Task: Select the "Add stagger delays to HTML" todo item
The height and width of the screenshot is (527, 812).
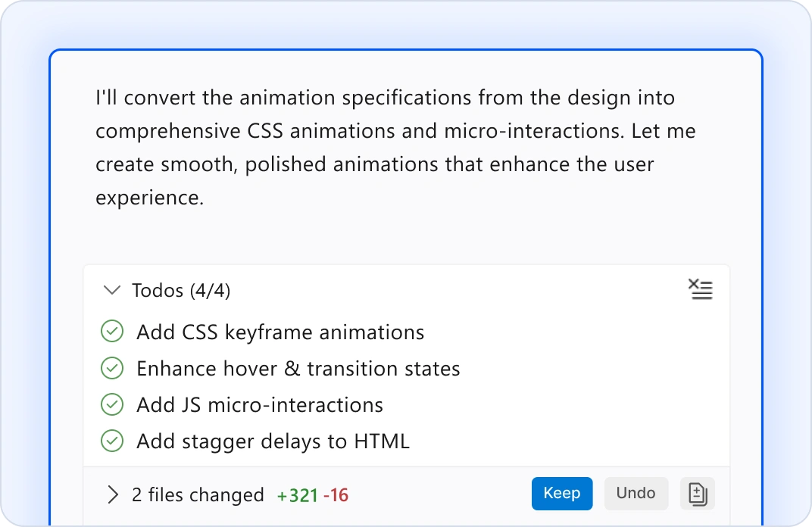Action: (273, 441)
